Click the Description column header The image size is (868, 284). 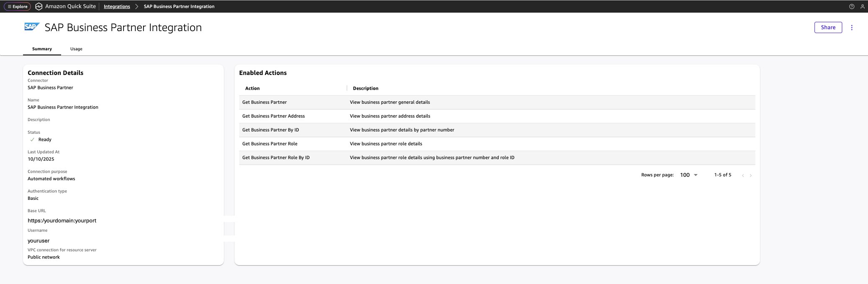pos(365,88)
